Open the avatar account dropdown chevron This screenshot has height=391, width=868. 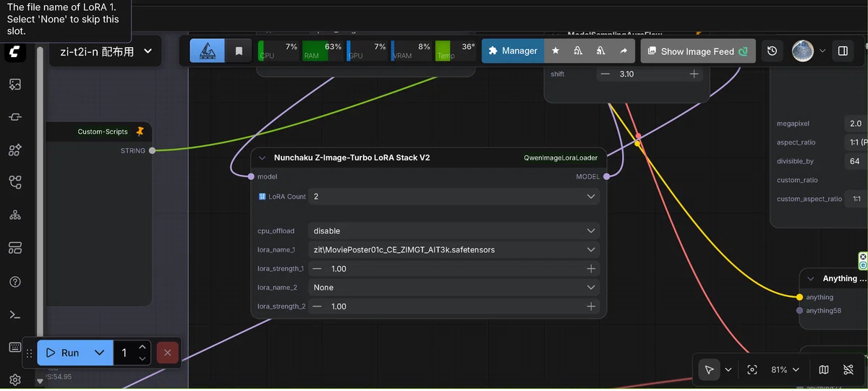point(822,51)
